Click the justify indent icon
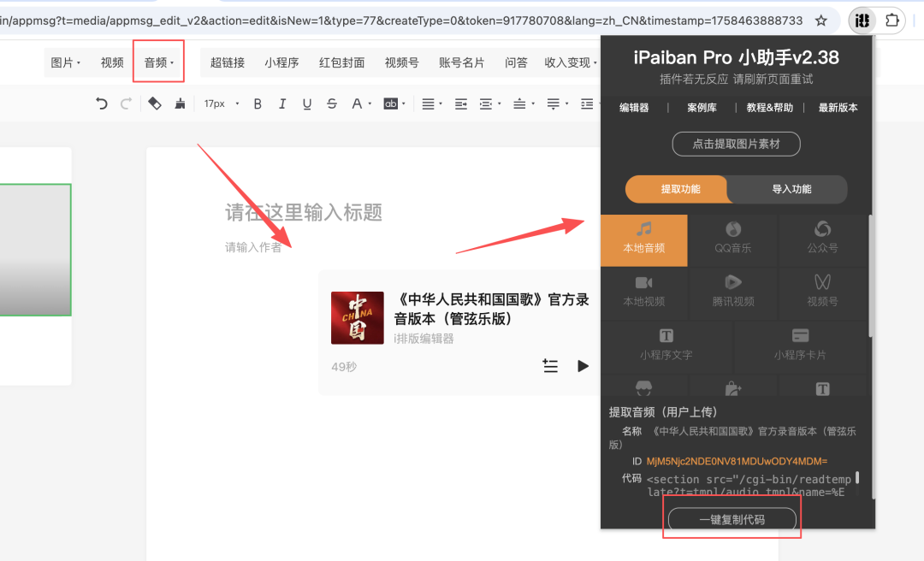 tap(461, 103)
